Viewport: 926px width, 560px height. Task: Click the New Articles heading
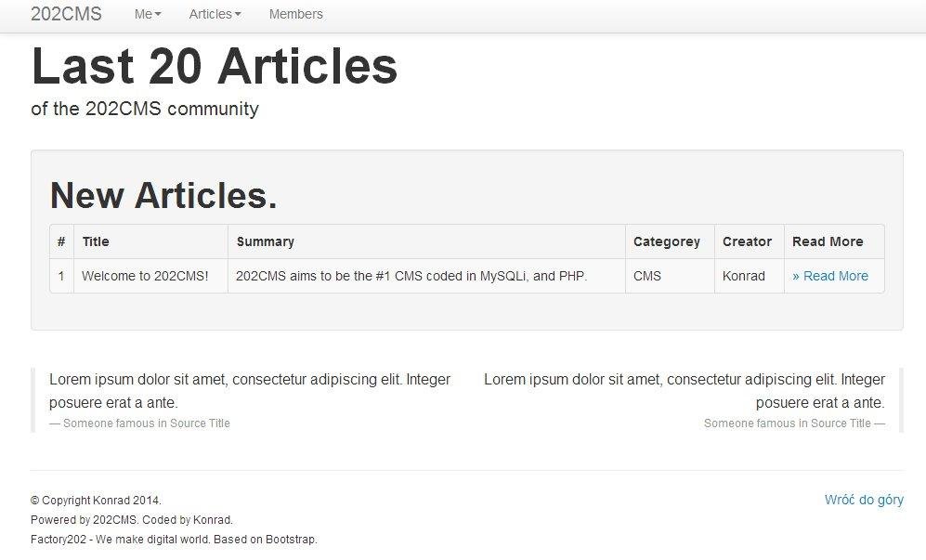163,195
